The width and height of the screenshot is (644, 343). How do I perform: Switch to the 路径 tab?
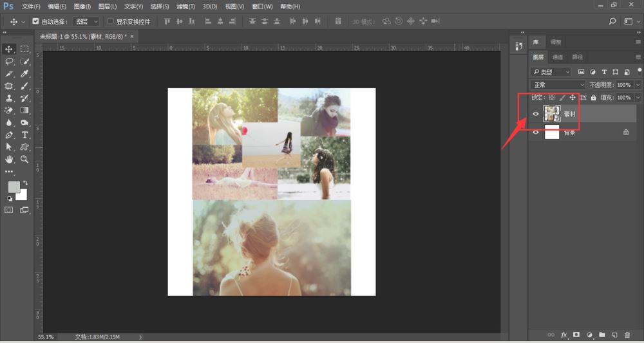[x=577, y=57]
